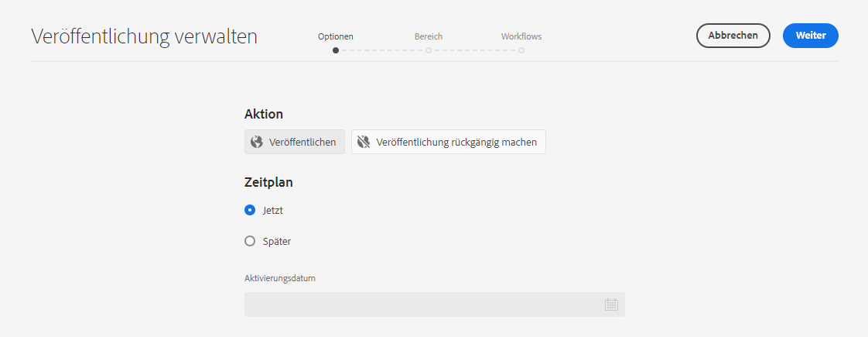Image resolution: width=868 pixels, height=337 pixels.
Task: Click the Aktivierungsdatum date field
Action: point(435,304)
